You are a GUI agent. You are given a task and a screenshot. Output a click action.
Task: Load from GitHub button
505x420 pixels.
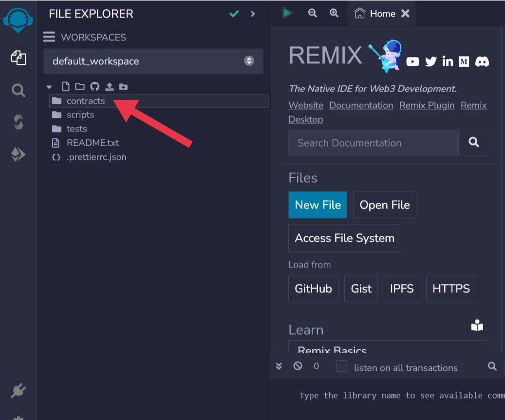click(313, 288)
